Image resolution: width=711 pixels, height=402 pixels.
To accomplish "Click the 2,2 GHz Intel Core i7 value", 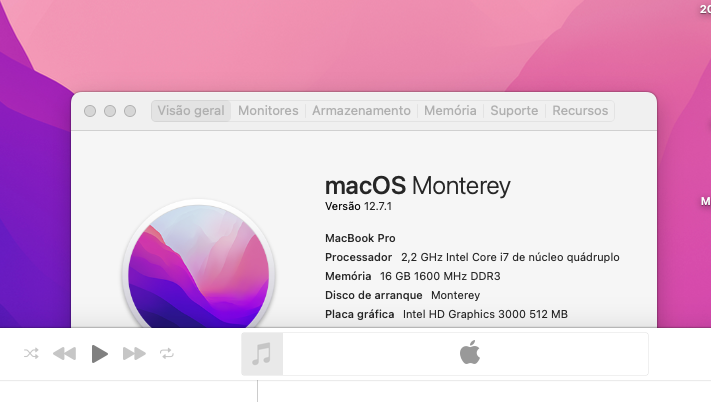I will click(x=510, y=257).
